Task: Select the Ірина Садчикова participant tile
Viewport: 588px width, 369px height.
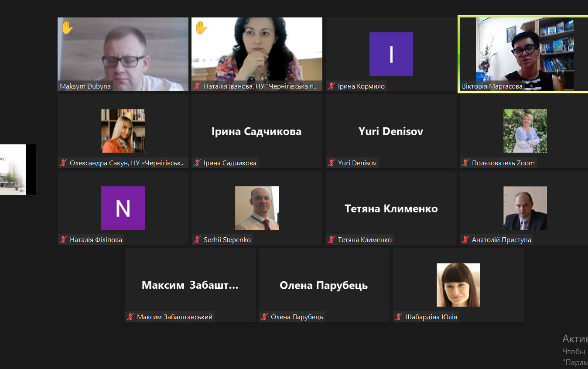Action: [257, 131]
